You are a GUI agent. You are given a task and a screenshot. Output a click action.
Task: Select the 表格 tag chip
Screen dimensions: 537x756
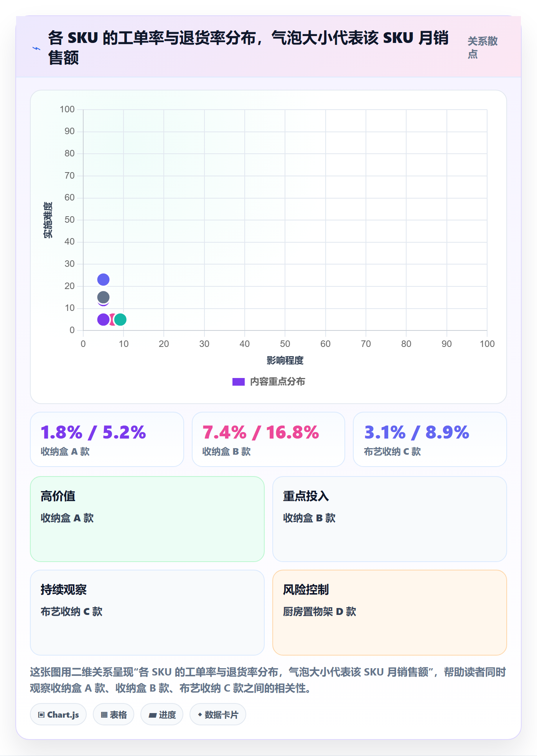(114, 715)
